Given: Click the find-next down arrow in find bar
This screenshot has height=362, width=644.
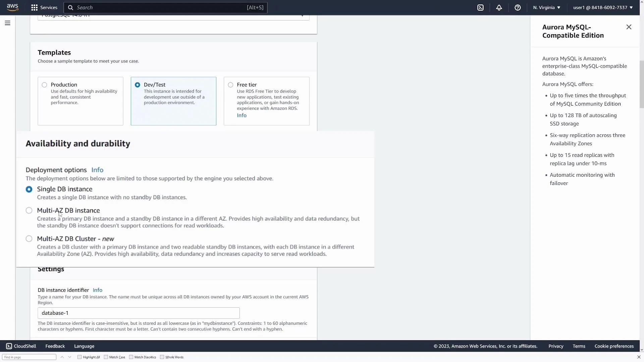Looking at the screenshot, I should pos(70,357).
